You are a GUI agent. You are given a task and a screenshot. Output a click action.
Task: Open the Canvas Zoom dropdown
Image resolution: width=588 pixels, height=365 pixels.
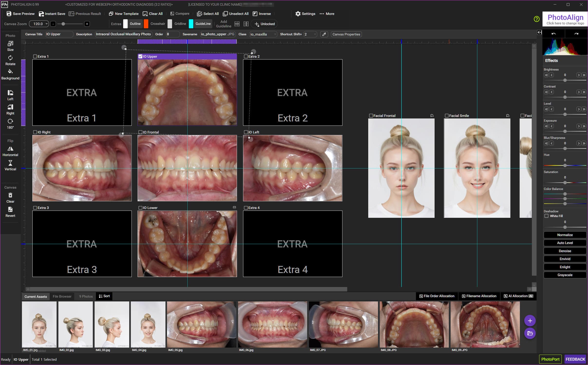[x=47, y=24]
